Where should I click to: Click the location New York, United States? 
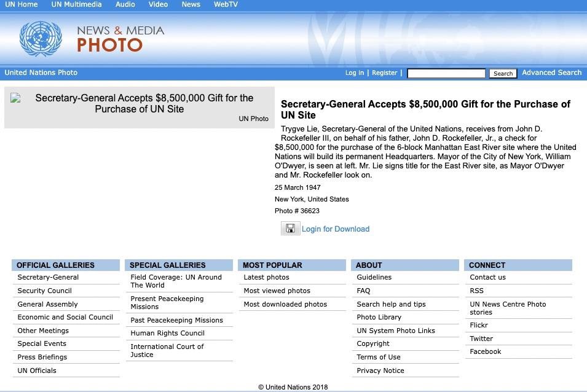point(312,199)
